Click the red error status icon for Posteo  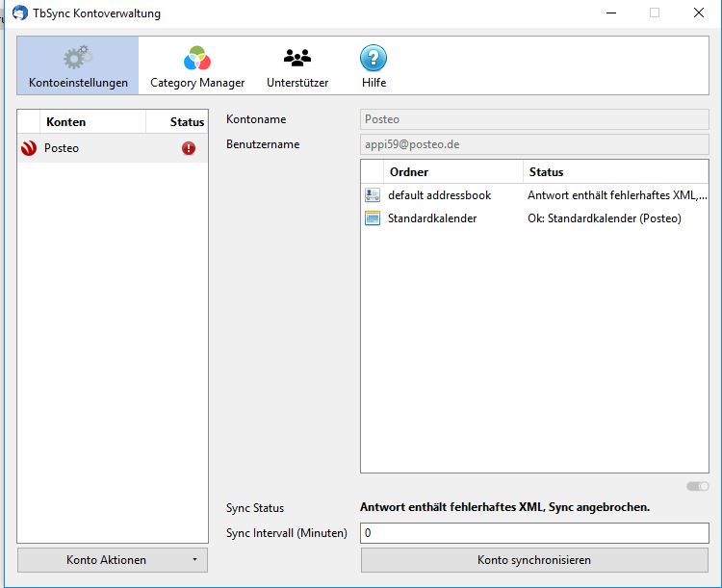[x=188, y=148]
